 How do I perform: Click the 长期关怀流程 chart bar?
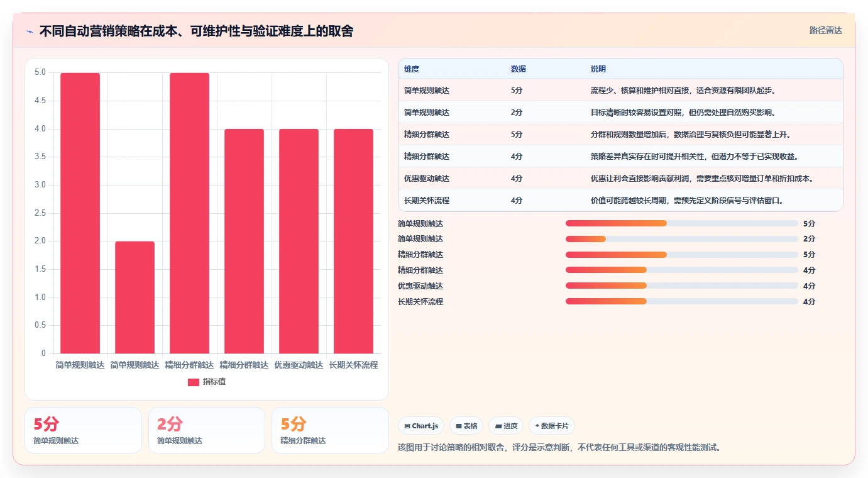(353, 241)
